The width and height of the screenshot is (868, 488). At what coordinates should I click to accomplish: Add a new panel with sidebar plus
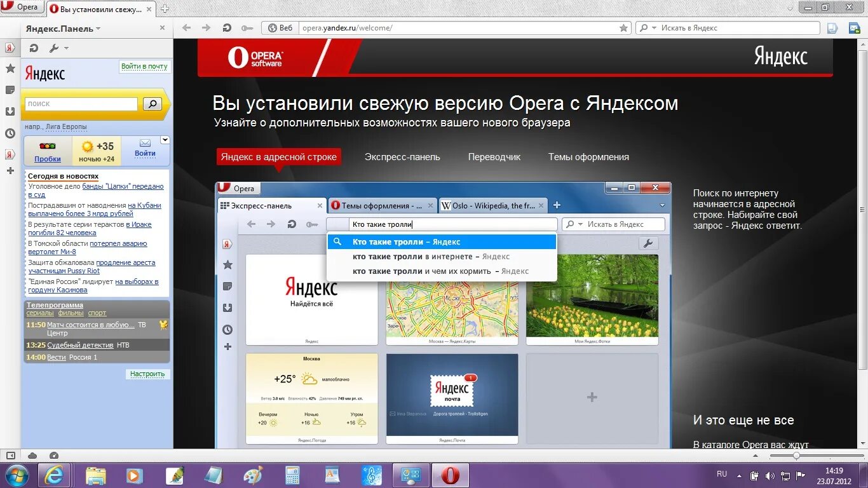click(10, 170)
